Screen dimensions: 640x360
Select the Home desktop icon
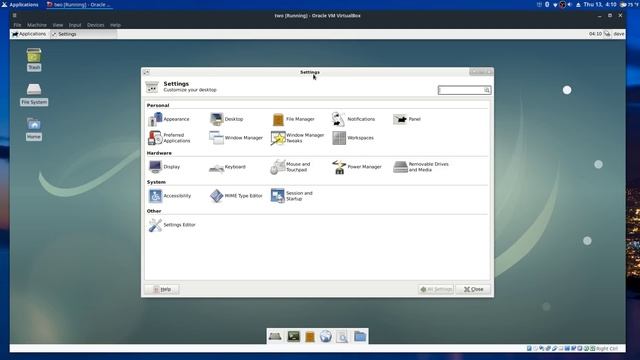[x=34, y=129]
